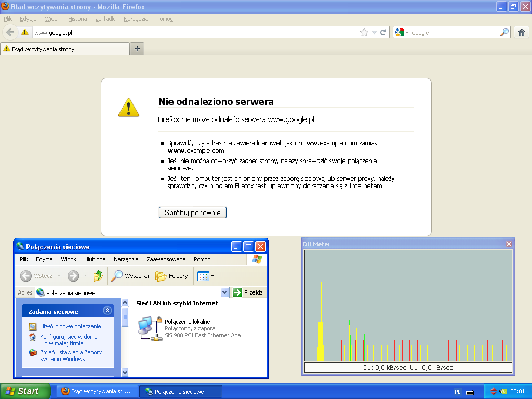This screenshot has width=532, height=399.
Task: Select the Połączenie lokalne network icon
Action: (150, 328)
